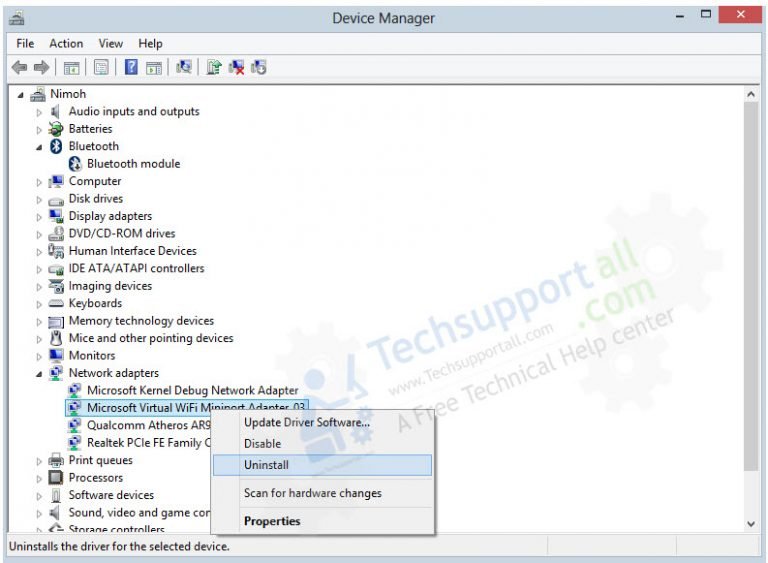Expand Audio inputs and outputs node
768x563 pixels.
click(39, 112)
